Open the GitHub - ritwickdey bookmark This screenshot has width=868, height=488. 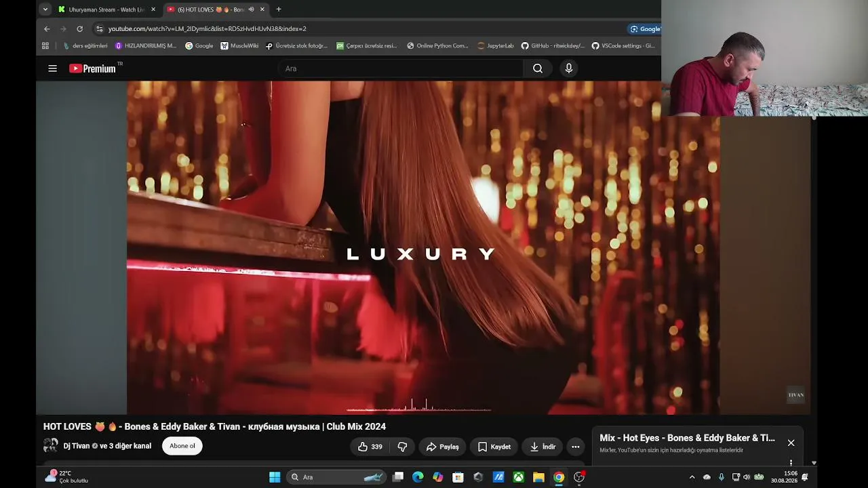click(x=553, y=46)
